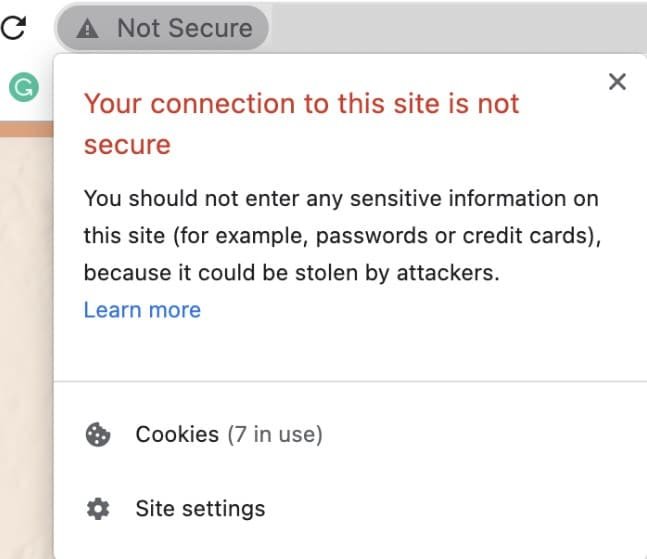This screenshot has height=559, width=647.
Task: Click the green Grammarly extension icon
Action: pos(22,88)
